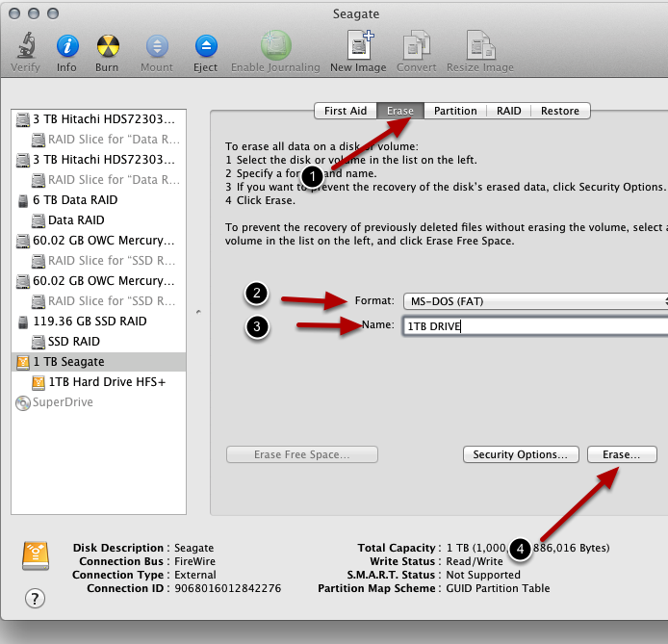Image resolution: width=668 pixels, height=644 pixels.
Task: Open the Format dropdown menu
Action: [534, 301]
